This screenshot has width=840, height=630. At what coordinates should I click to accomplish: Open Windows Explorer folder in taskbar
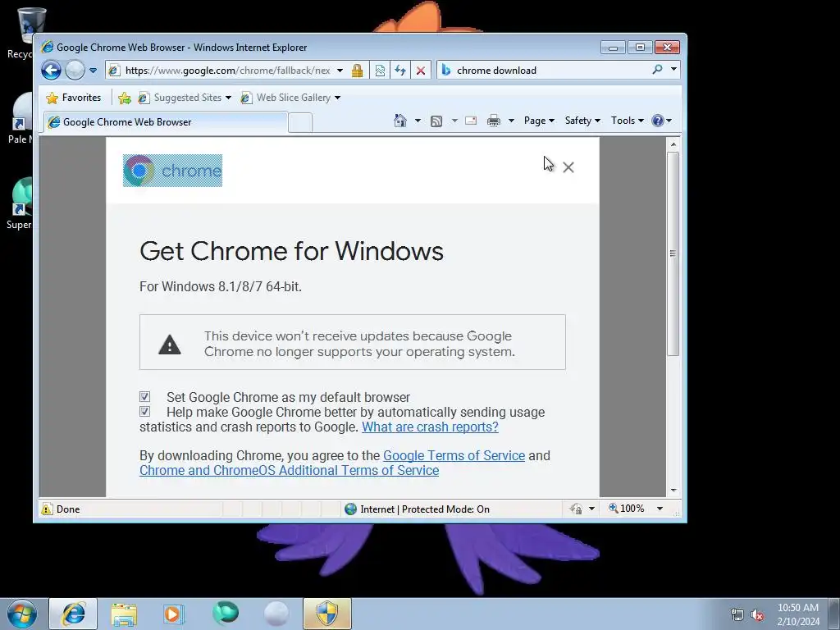124,614
